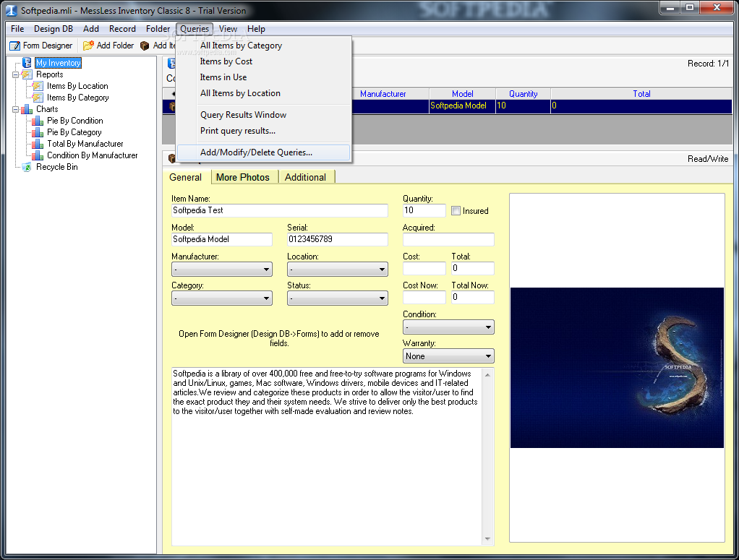
Task: Click the Condition By Manufacturer chart icon
Action: 38,155
